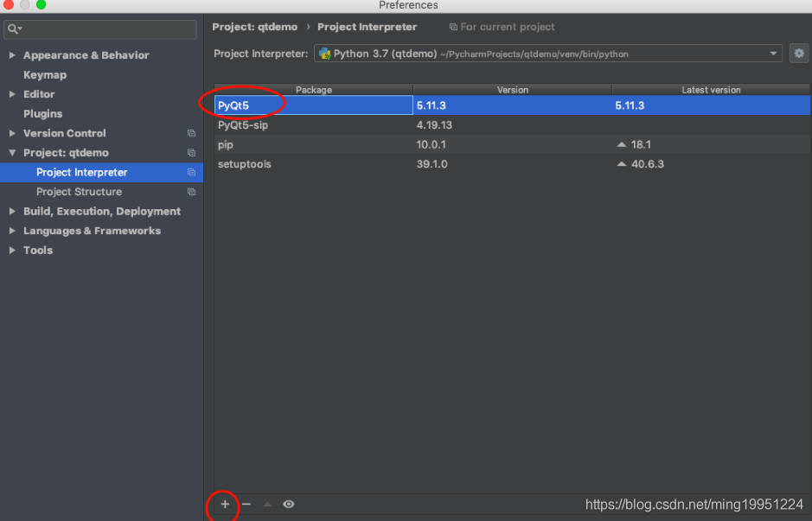Open interpreter settings with the gear icon
Image resolution: width=812 pixels, height=521 pixels.
click(798, 53)
